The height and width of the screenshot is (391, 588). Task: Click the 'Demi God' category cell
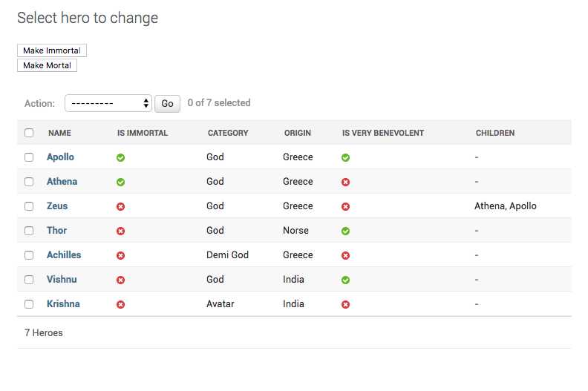(228, 255)
